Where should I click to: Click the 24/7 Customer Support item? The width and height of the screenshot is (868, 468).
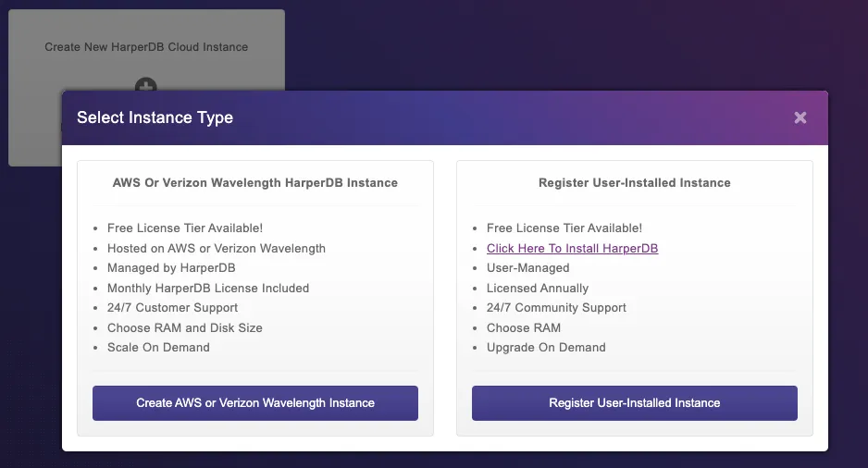172,308
